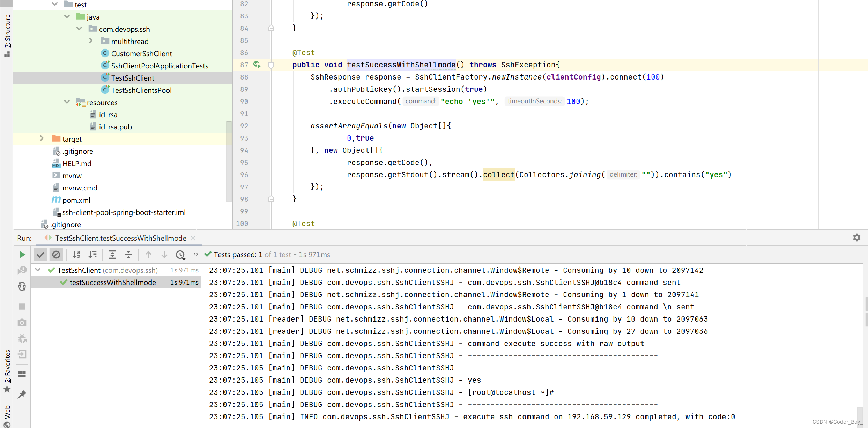Toggle Show Ignored tests filter
This screenshot has height=428, width=868.
56,255
